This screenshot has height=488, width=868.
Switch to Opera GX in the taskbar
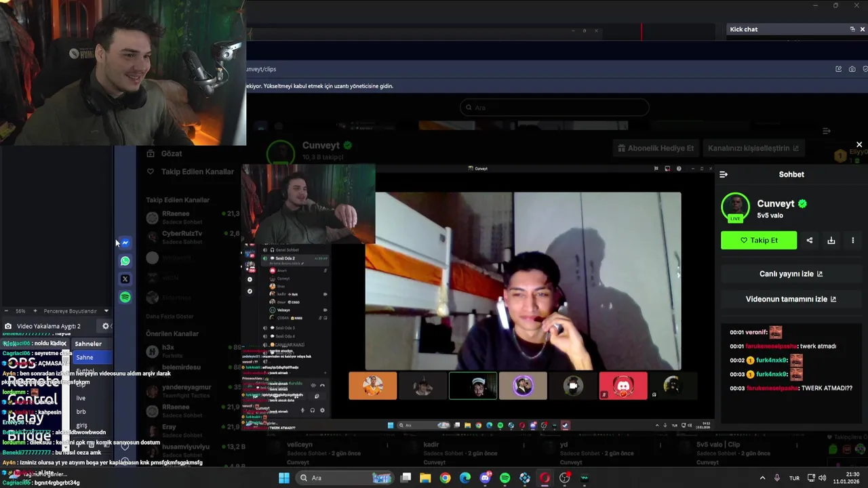[x=545, y=478]
